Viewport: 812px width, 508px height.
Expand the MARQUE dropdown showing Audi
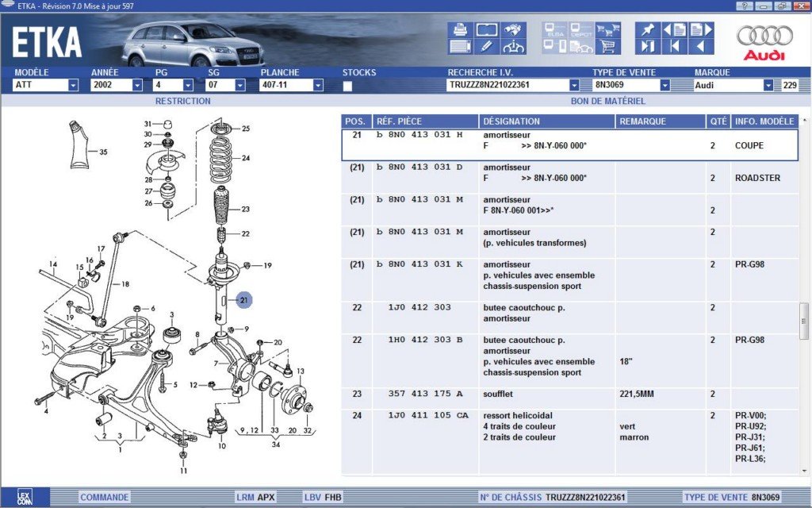click(768, 86)
